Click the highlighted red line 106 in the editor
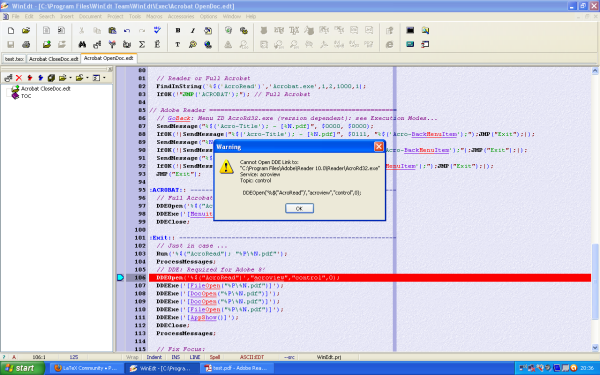This screenshot has width=600, height=375. click(x=370, y=277)
